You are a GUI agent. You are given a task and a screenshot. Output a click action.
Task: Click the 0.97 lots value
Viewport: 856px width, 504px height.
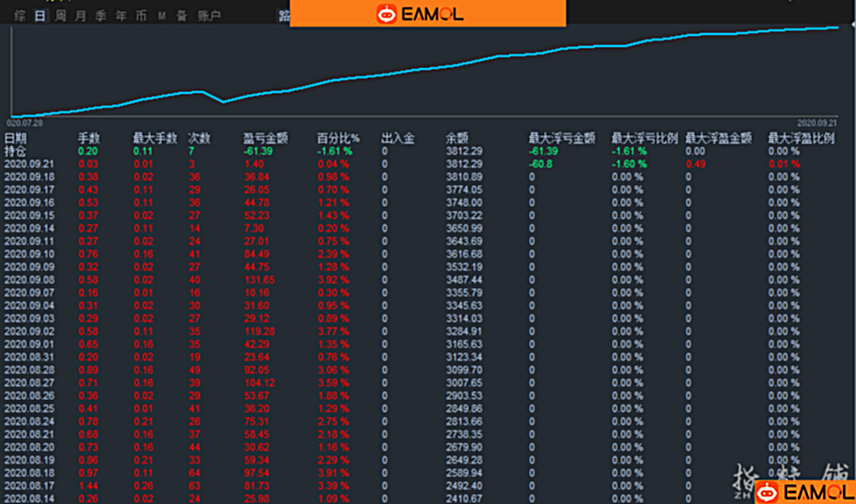[x=87, y=473]
